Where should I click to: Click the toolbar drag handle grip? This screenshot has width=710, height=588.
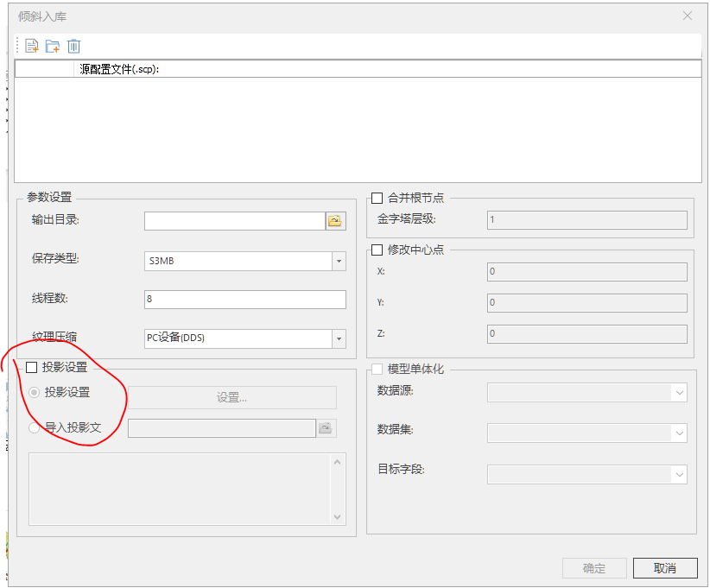[x=17, y=46]
